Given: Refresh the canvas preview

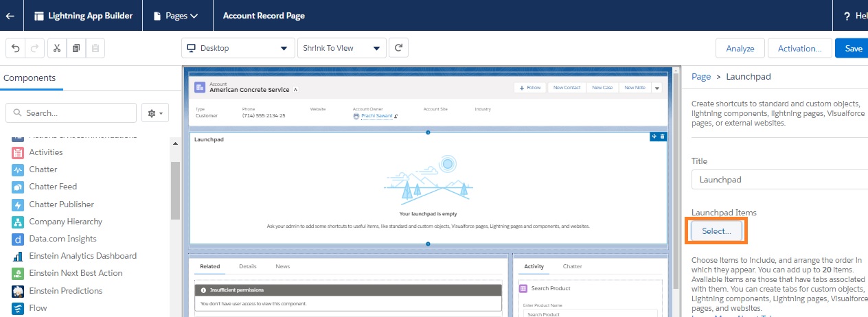Looking at the screenshot, I should (x=399, y=48).
